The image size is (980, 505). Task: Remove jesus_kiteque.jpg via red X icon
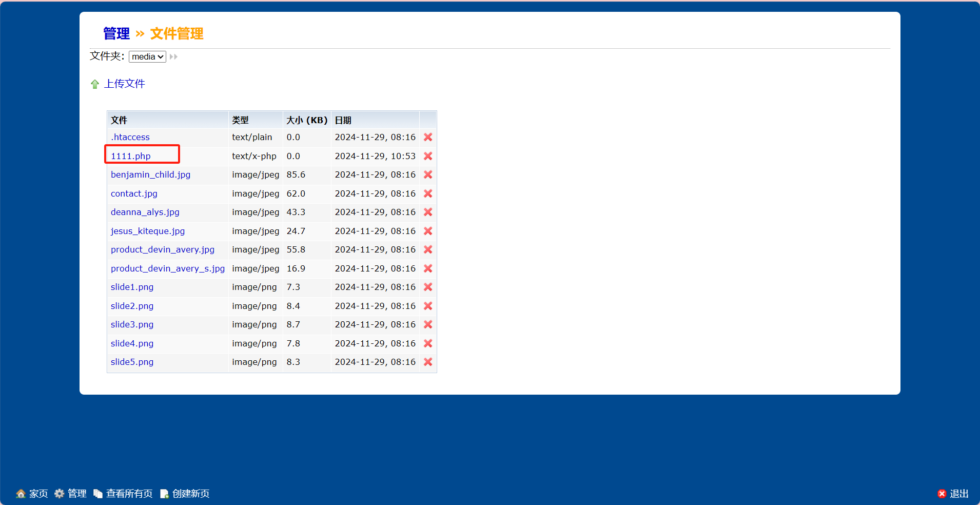pyautogui.click(x=428, y=231)
